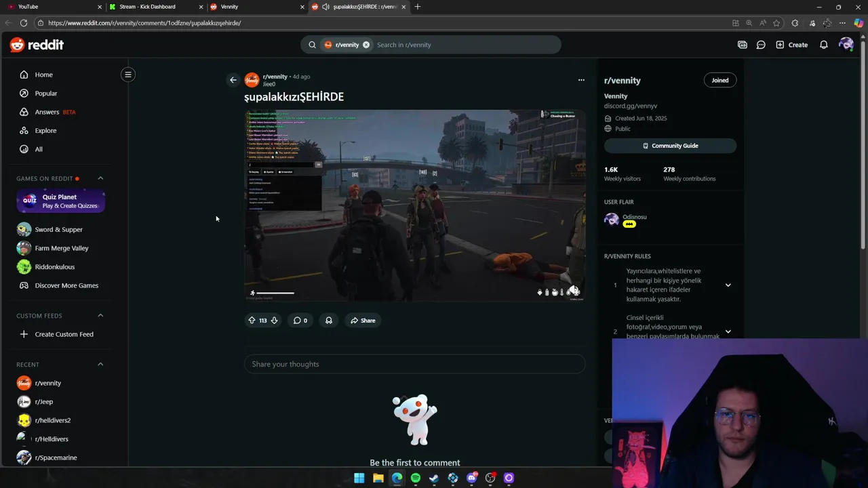Image resolution: width=868 pixels, height=488 pixels.
Task: Open the post's three-dot options menu
Action: (x=581, y=80)
